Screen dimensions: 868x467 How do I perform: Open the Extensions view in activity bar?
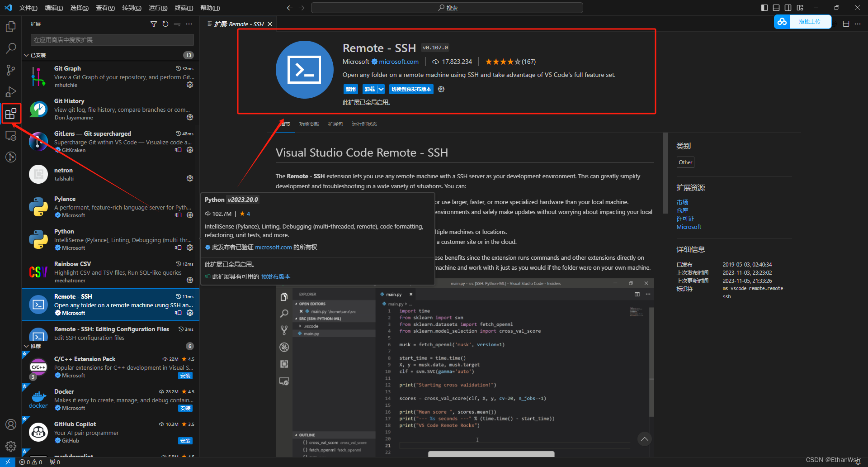11,114
